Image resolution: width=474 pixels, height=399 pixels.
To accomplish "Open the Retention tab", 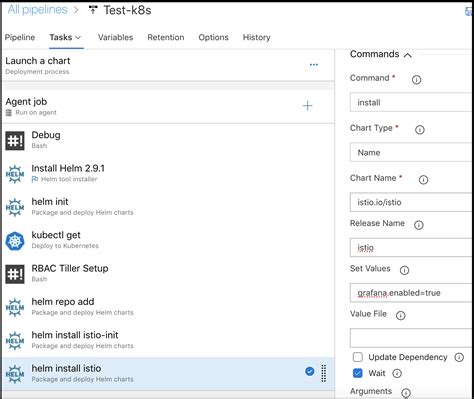I will [166, 37].
